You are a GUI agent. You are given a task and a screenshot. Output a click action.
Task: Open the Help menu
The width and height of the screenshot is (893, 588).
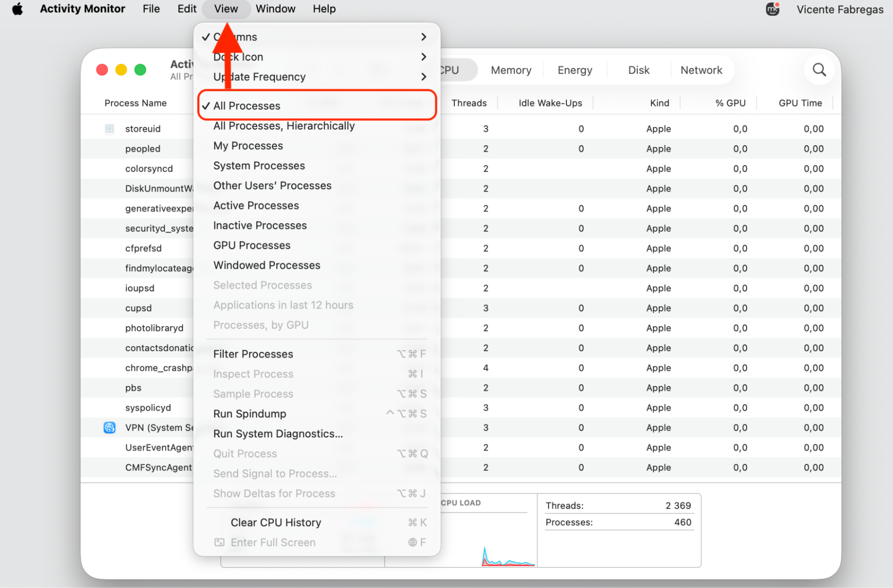[324, 9]
